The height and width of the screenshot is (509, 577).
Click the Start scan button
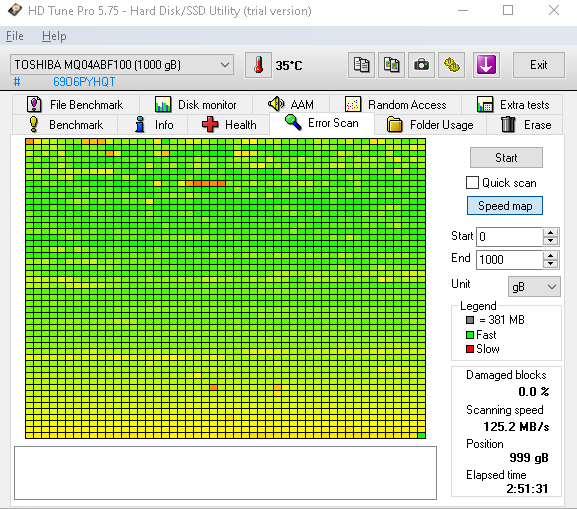click(506, 158)
